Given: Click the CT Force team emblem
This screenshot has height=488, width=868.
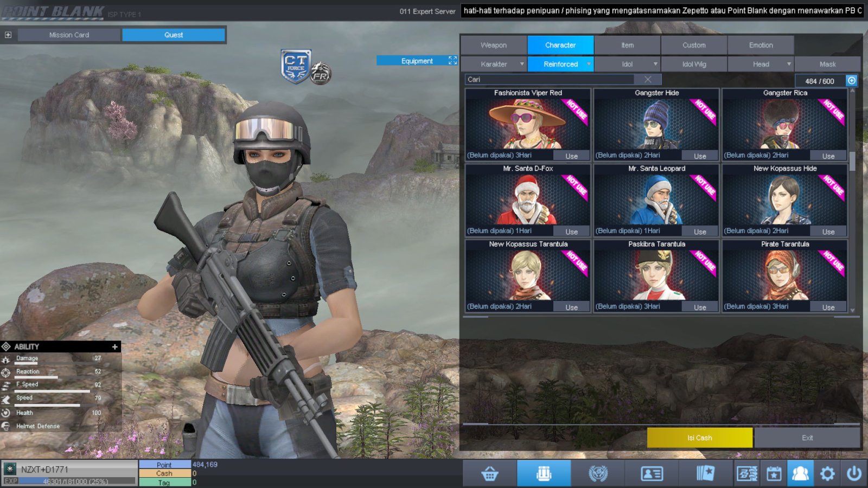Looking at the screenshot, I should pyautogui.click(x=296, y=66).
